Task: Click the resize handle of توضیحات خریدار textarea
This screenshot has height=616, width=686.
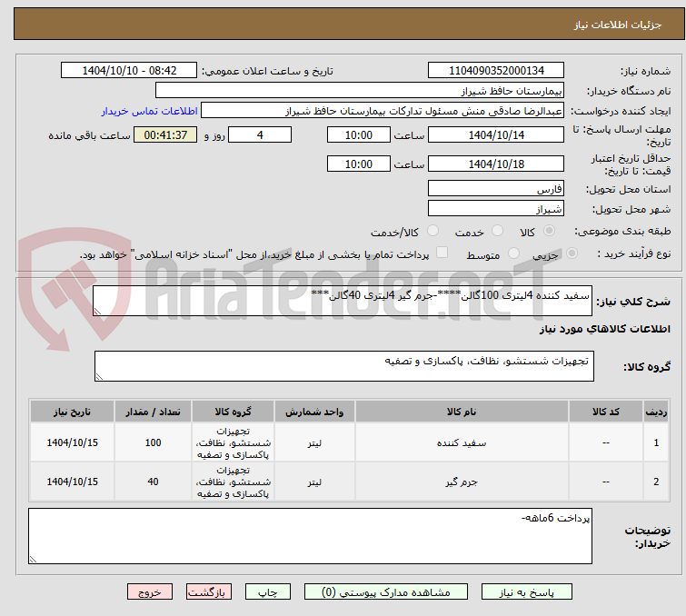Action: [x=34, y=559]
